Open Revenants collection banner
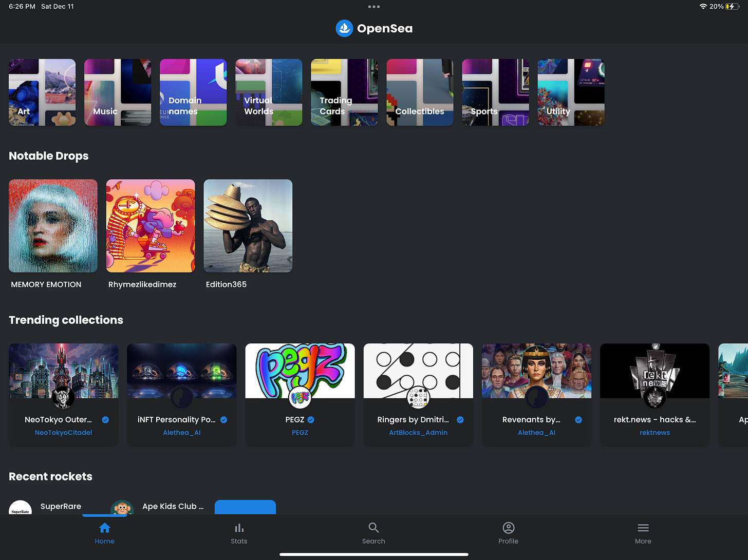The width and height of the screenshot is (748, 560). tap(536, 371)
